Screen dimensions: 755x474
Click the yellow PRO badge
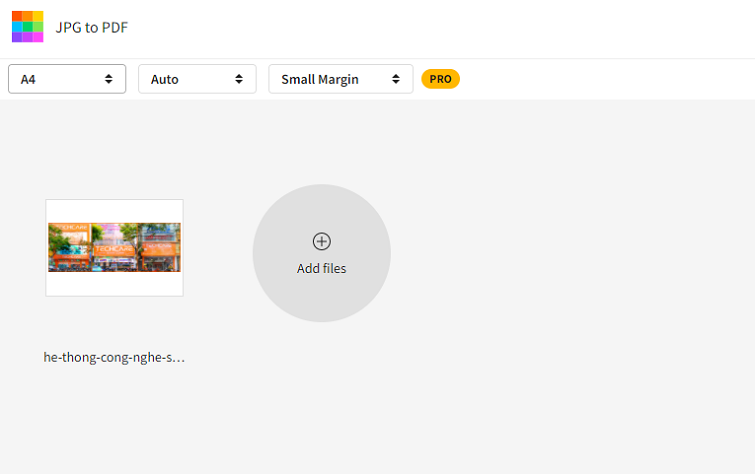coord(440,79)
